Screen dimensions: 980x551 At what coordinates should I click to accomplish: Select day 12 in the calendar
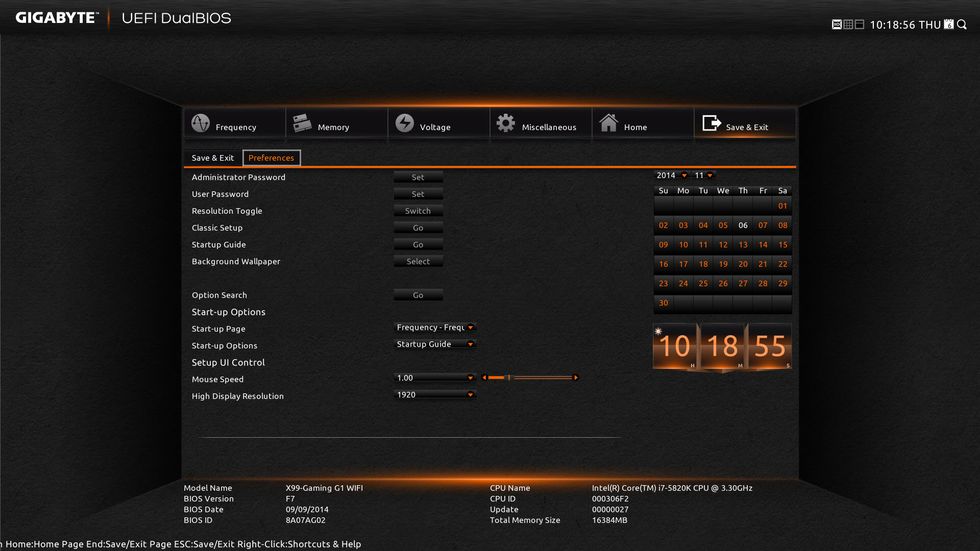(723, 244)
